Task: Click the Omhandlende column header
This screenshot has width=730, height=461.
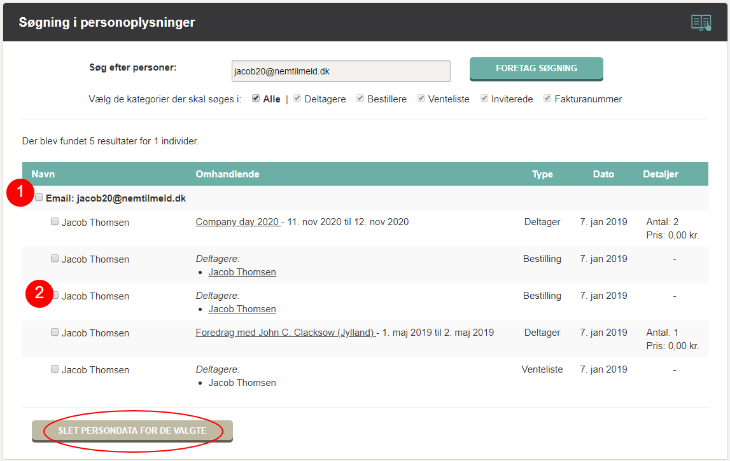Action: pos(227,174)
